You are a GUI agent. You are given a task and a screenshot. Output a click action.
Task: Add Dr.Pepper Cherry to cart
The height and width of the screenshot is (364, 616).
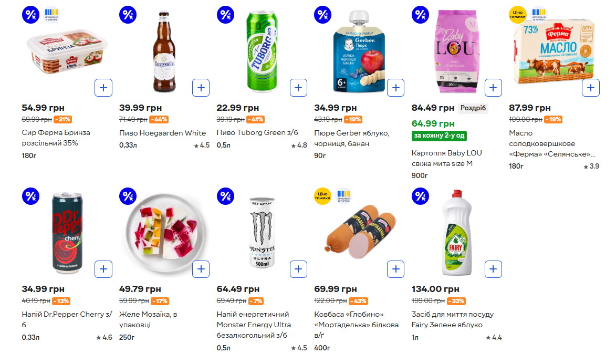coord(103,269)
